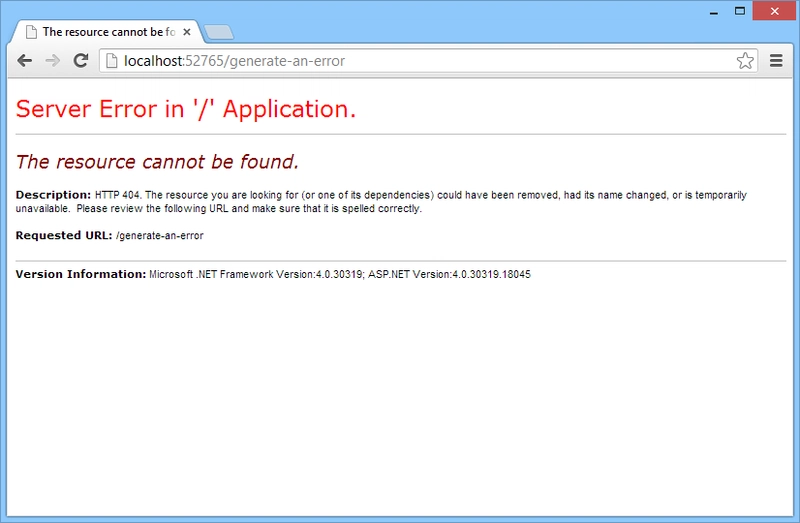Click the 'Description:' label
800x523 pixels.
[53, 195]
